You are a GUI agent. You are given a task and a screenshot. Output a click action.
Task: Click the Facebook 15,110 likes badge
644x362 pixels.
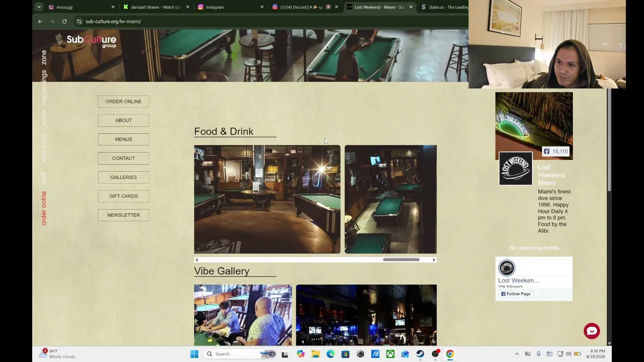[555, 151]
